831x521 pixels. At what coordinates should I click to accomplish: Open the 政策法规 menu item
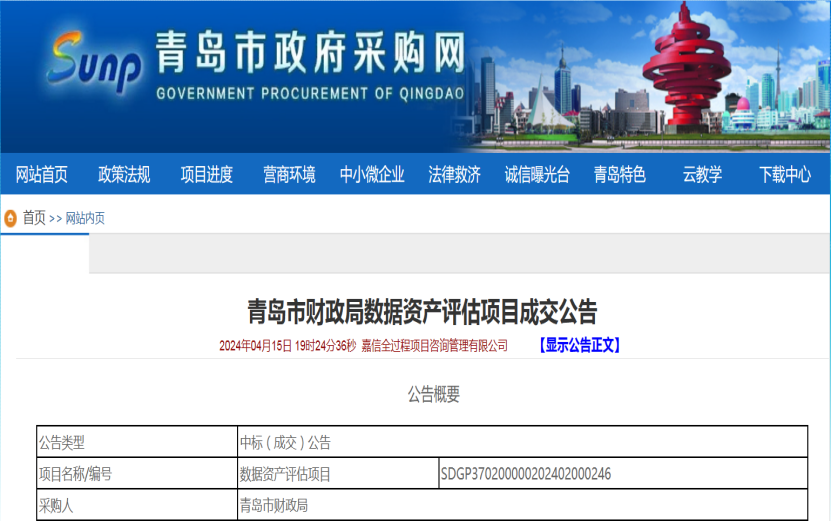pyautogui.click(x=124, y=174)
